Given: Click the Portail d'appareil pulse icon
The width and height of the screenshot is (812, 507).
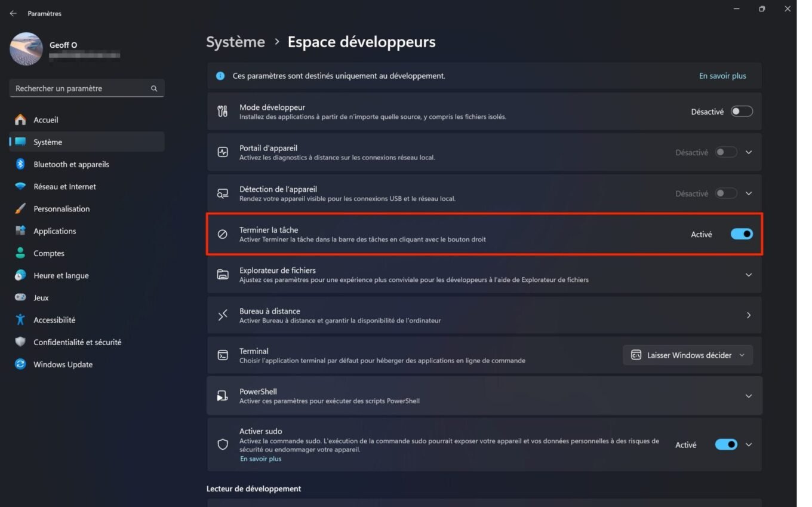Looking at the screenshot, I should pos(223,152).
